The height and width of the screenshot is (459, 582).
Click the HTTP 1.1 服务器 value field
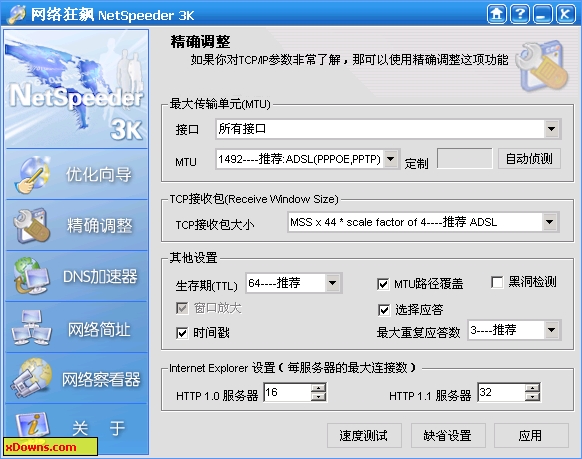click(x=501, y=393)
